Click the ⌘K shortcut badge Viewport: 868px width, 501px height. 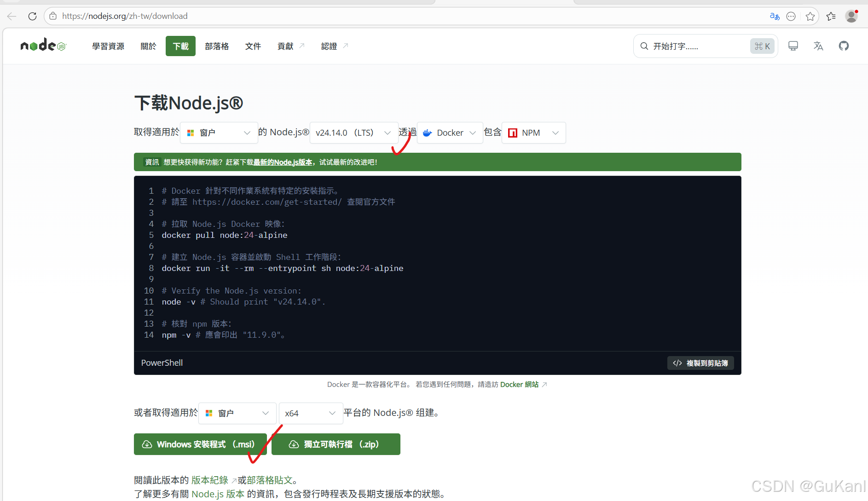pos(762,46)
